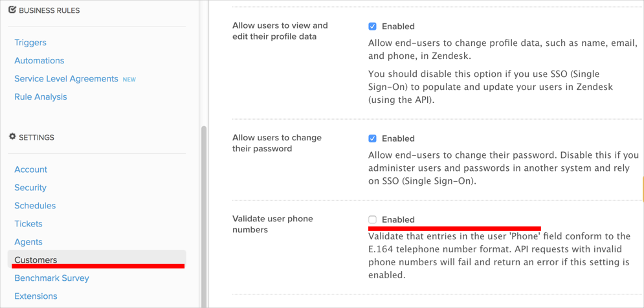Open Tickets settings
Screen dimensions: 644x308
tap(28, 224)
